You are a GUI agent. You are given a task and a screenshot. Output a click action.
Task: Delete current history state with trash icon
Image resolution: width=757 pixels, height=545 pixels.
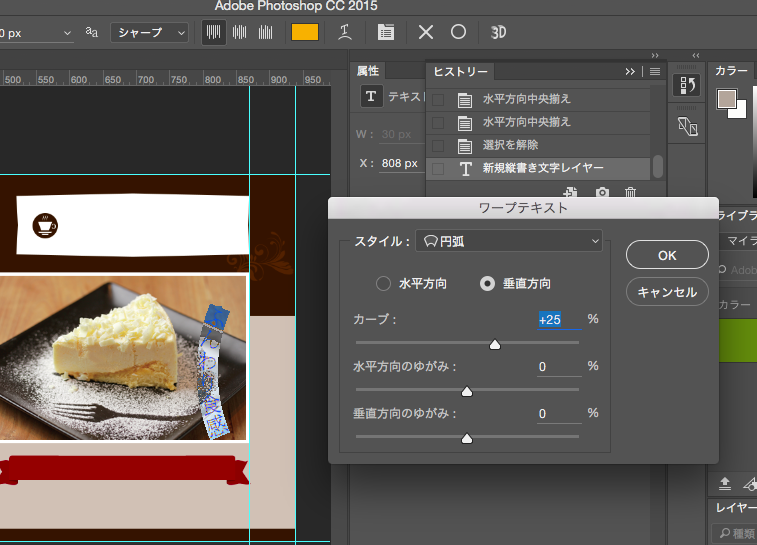631,192
